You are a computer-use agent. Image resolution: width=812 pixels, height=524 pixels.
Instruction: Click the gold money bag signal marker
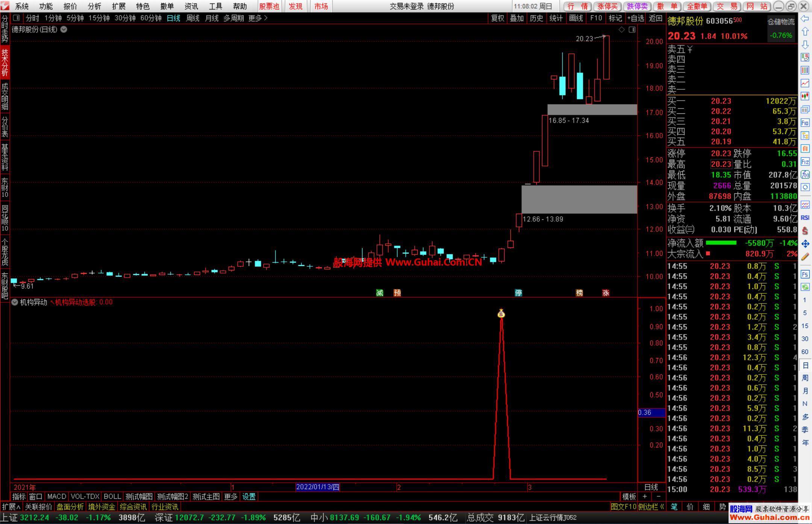[501, 313]
